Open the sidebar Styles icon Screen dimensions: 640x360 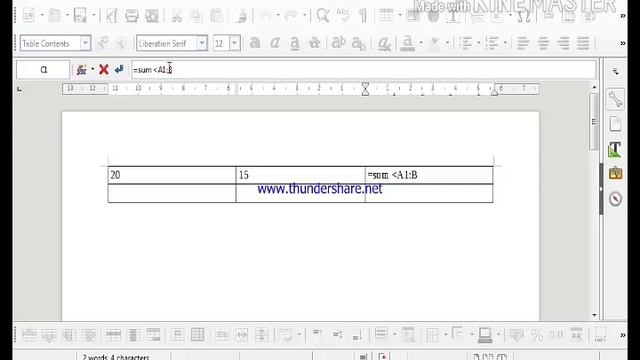(615, 149)
